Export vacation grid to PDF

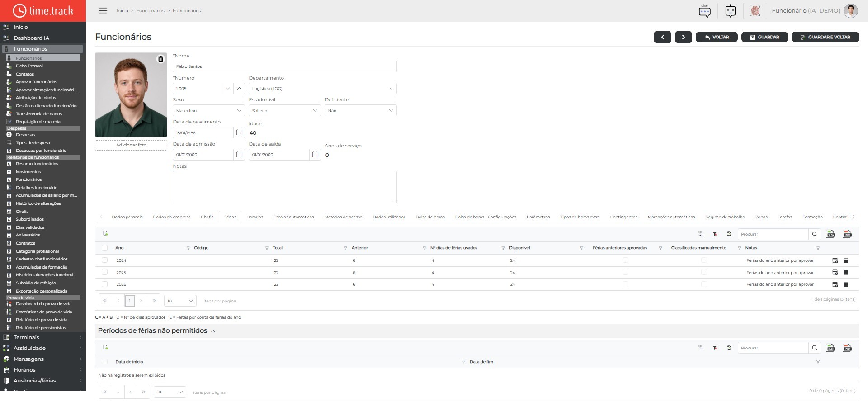(847, 234)
